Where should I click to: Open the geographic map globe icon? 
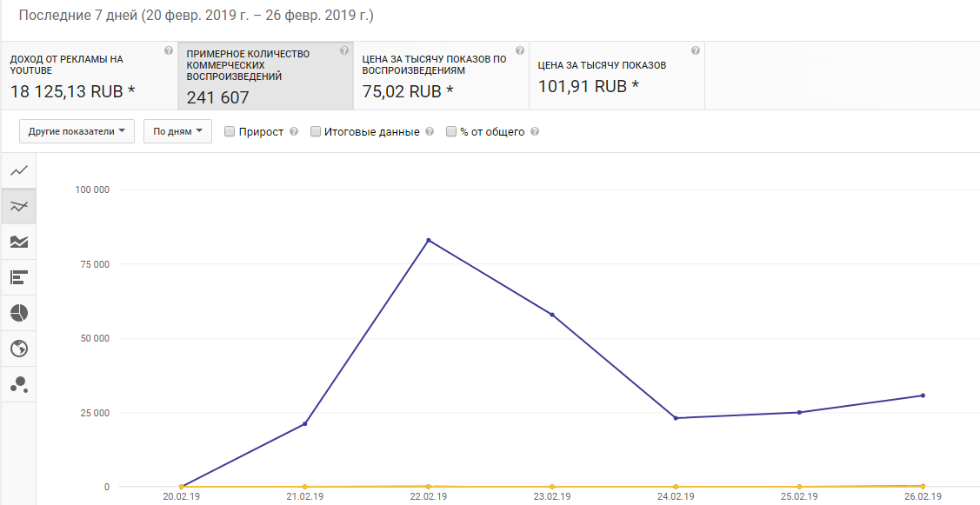click(19, 349)
